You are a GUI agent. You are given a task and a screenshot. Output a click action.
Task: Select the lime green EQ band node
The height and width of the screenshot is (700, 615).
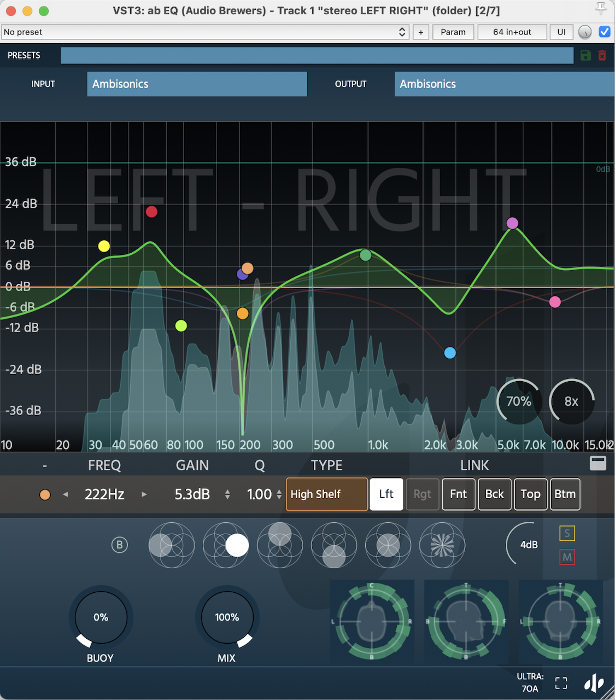click(181, 326)
